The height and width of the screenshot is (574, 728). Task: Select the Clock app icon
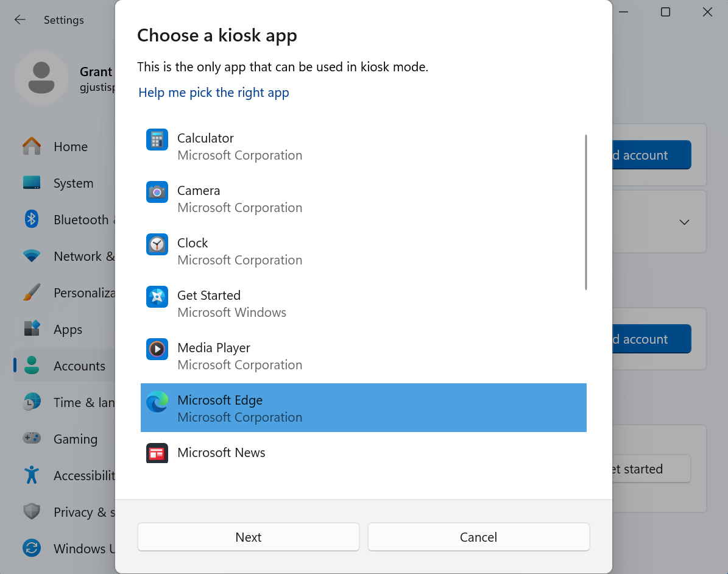click(x=157, y=245)
